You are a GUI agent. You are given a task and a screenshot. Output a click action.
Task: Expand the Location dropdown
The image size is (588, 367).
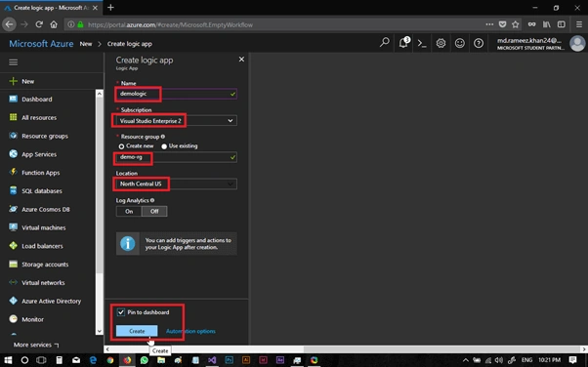point(231,183)
